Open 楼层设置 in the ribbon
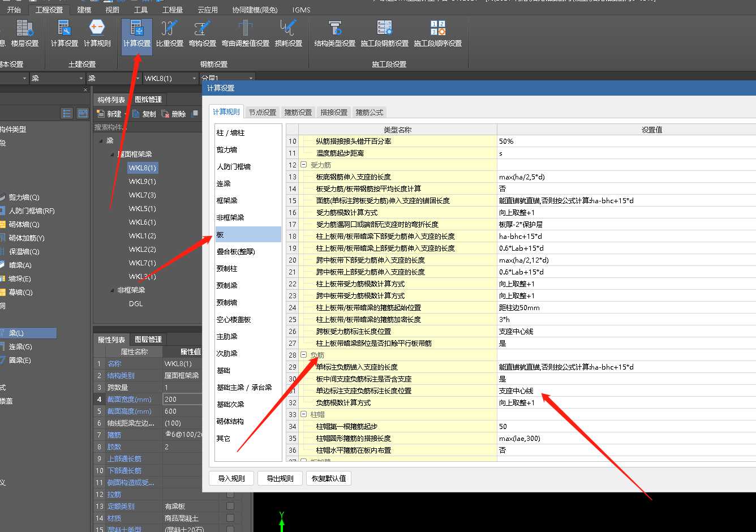This screenshot has height=532, width=756. click(25, 34)
